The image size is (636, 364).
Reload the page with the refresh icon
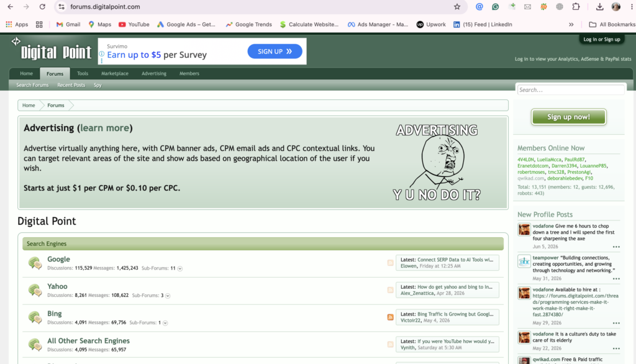click(x=42, y=6)
